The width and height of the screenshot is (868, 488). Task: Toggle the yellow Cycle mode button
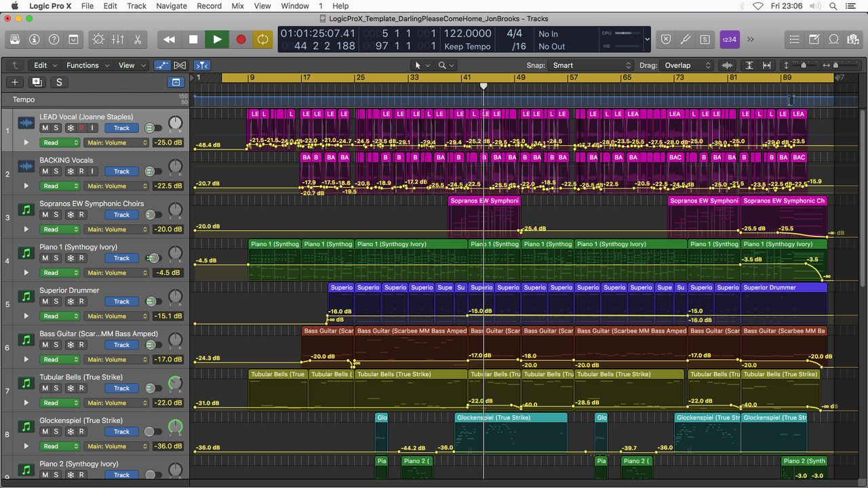coord(262,39)
